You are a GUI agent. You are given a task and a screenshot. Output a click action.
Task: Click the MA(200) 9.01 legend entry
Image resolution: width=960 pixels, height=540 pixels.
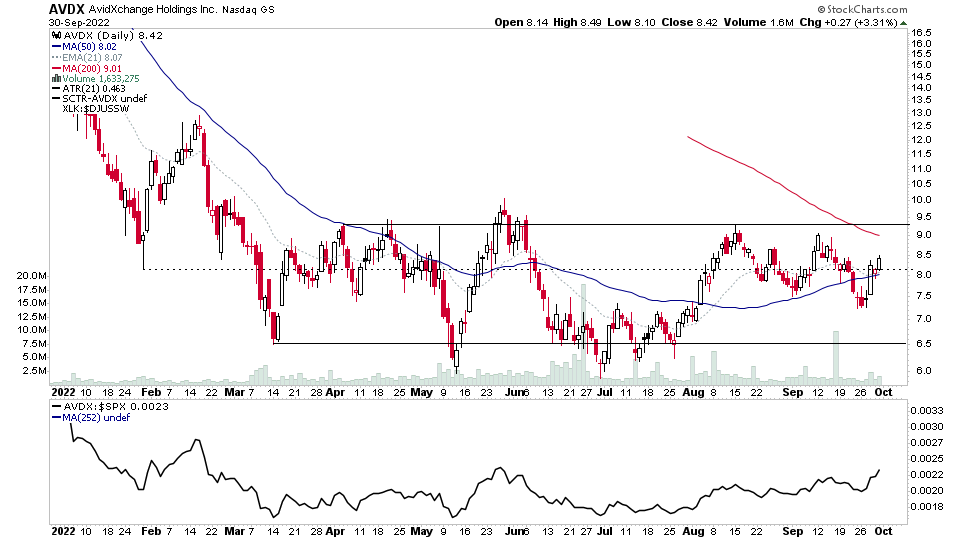(92, 69)
